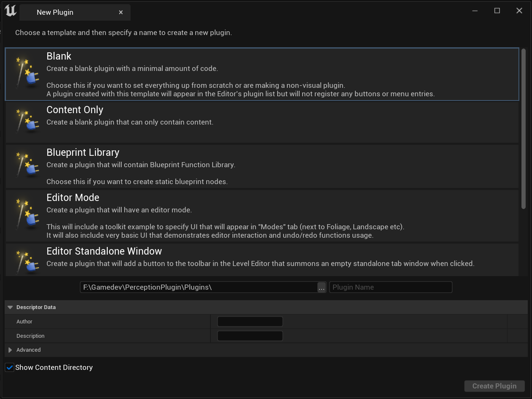The width and height of the screenshot is (532, 399).
Task: Click 'Create a blank plugin that can only contain content'
Action: [130, 122]
